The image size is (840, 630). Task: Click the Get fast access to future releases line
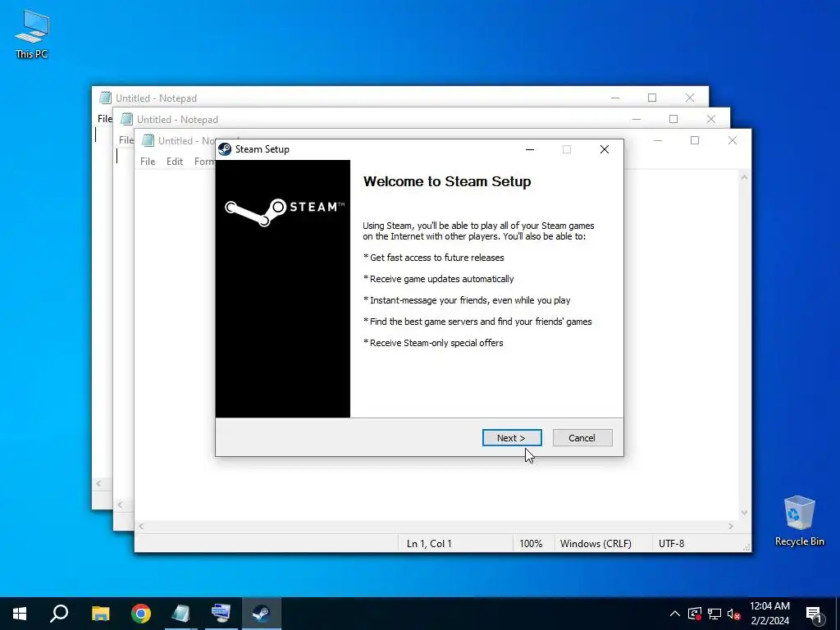pyautogui.click(x=434, y=258)
